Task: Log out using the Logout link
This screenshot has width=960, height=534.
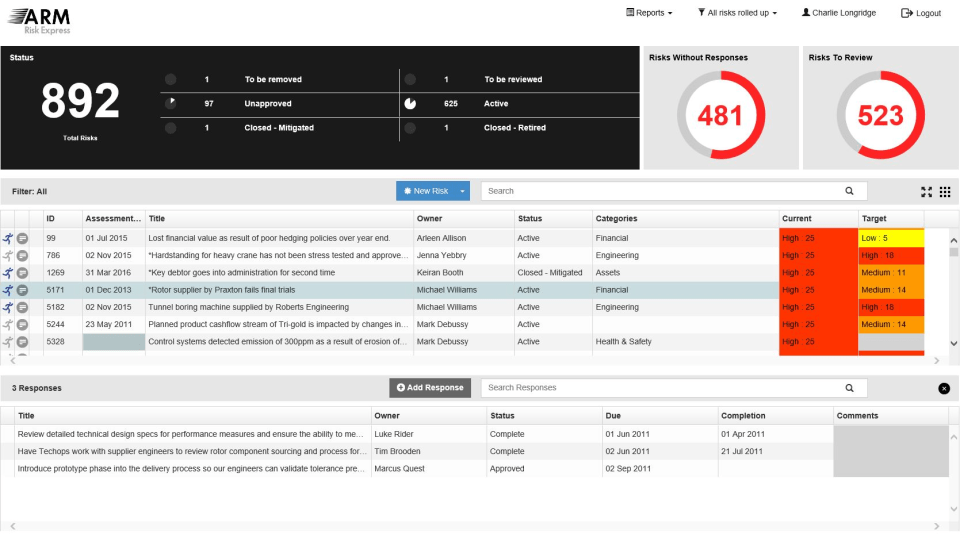Action: (x=921, y=13)
